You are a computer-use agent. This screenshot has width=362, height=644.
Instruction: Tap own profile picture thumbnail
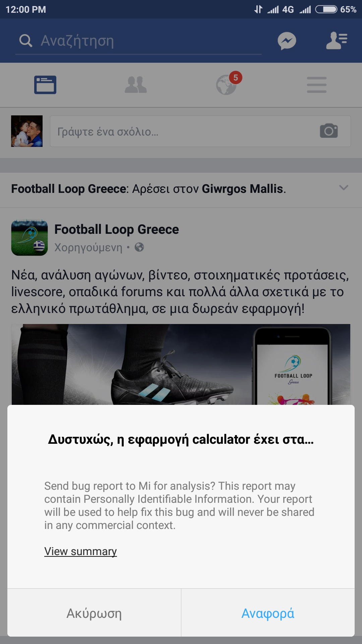click(27, 131)
